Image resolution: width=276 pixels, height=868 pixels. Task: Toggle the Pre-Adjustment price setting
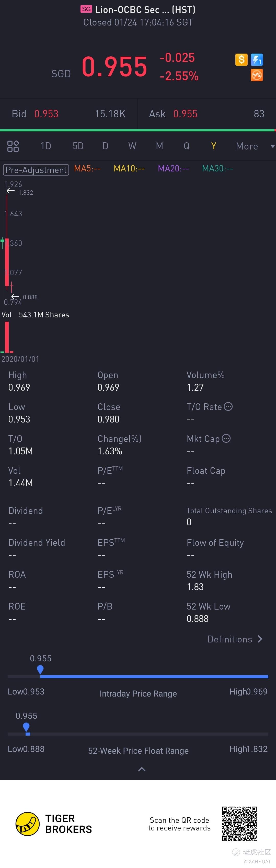(36, 170)
